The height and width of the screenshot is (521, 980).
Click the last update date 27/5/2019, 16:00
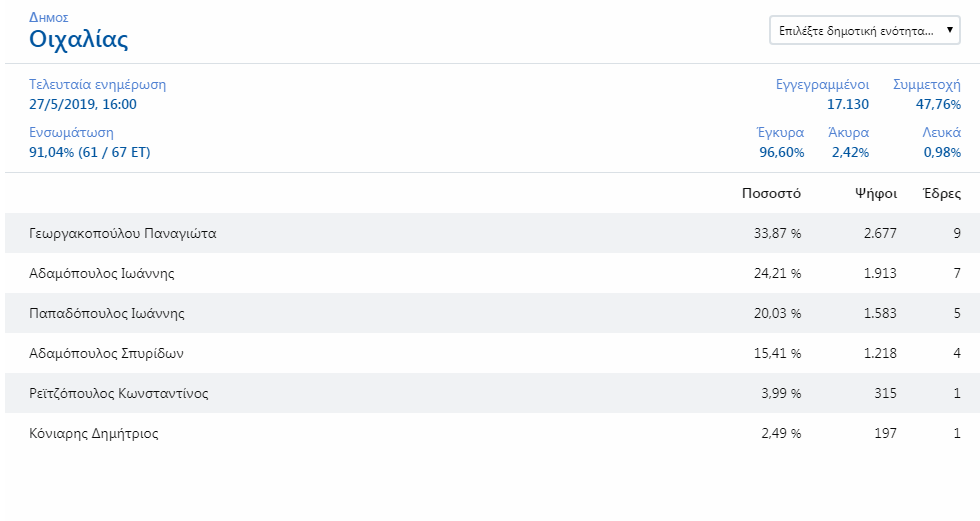coord(82,104)
